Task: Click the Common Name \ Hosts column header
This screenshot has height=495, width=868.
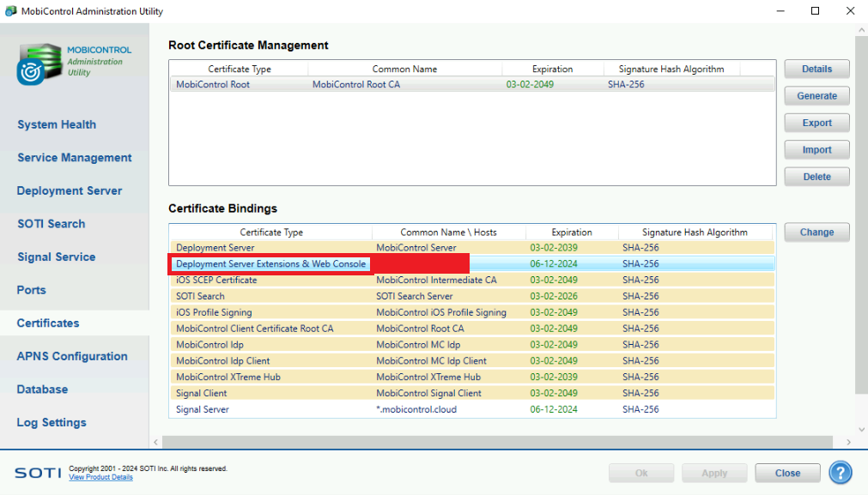Action: pos(448,232)
